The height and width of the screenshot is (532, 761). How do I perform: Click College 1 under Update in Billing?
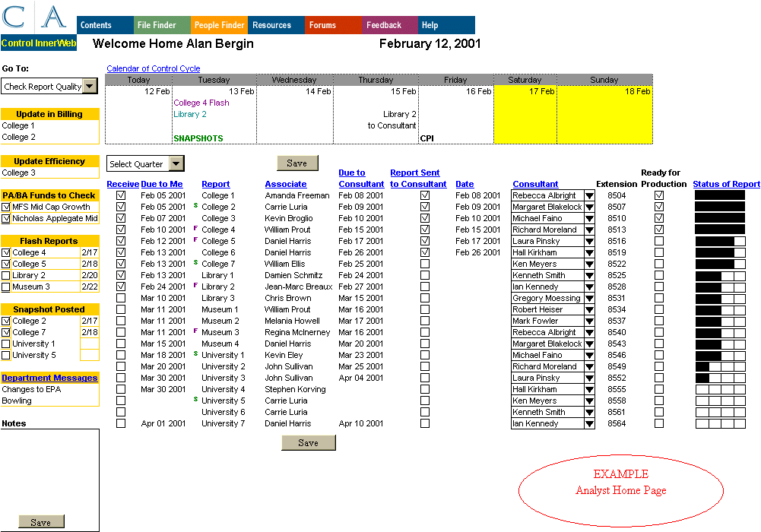(18, 125)
